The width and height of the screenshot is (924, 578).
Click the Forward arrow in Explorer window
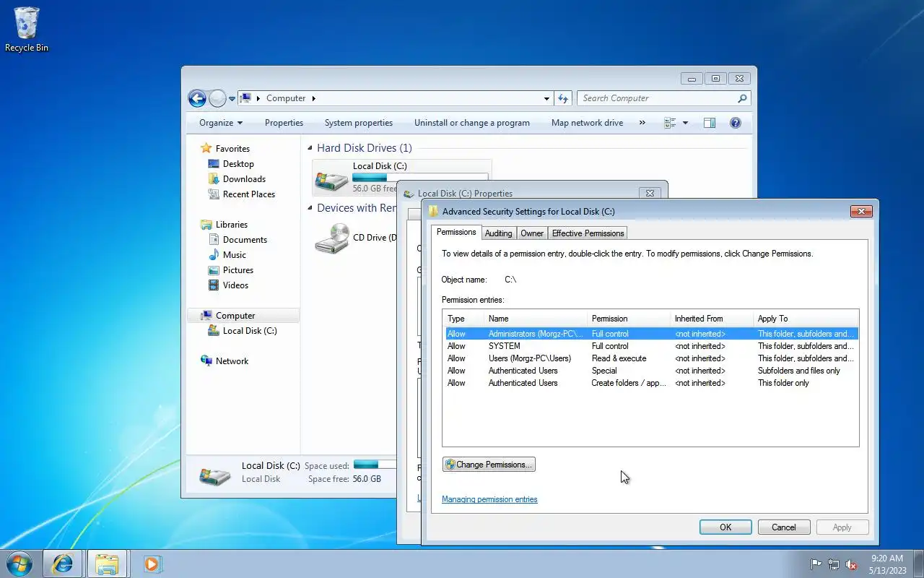(217, 98)
